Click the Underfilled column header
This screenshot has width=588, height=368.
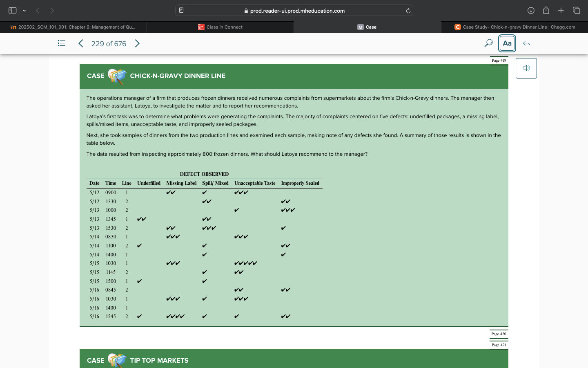[149, 183]
